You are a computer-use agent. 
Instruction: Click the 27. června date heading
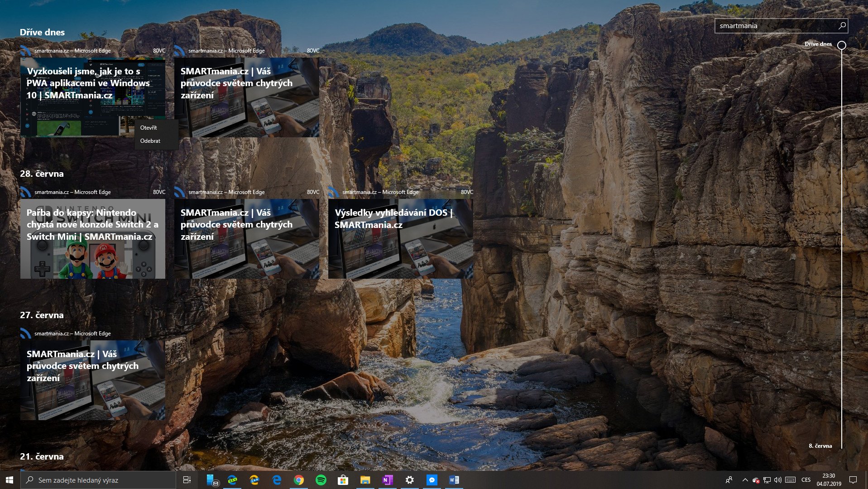[x=42, y=315]
